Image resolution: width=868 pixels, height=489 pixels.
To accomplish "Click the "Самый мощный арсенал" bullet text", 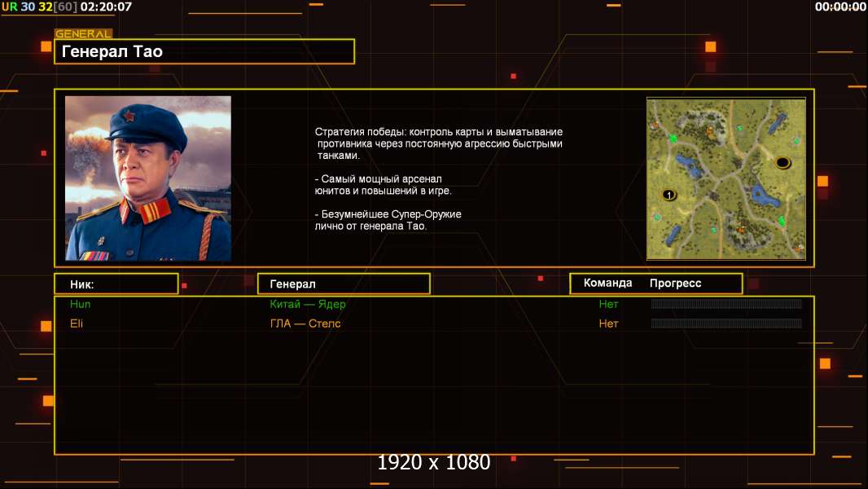I will click(383, 185).
